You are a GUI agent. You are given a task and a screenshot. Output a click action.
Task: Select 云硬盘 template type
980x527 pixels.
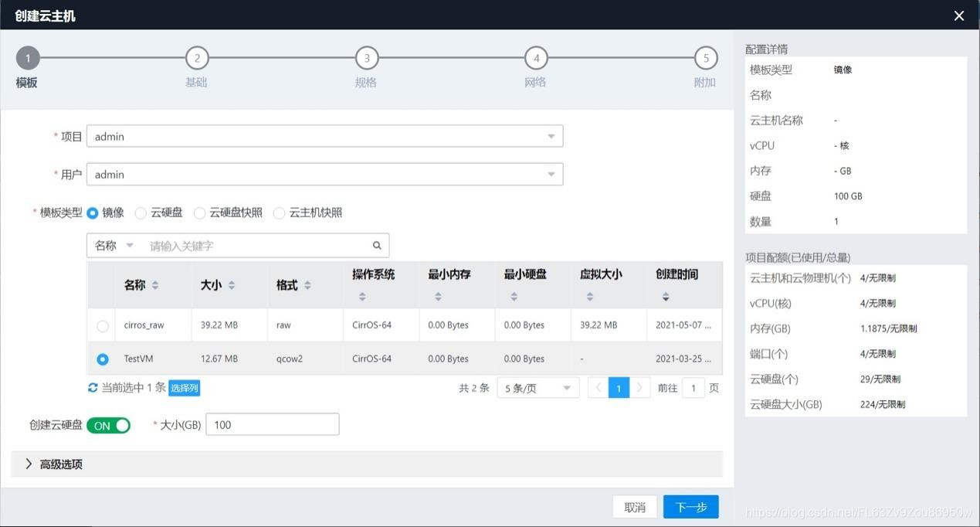click(141, 212)
